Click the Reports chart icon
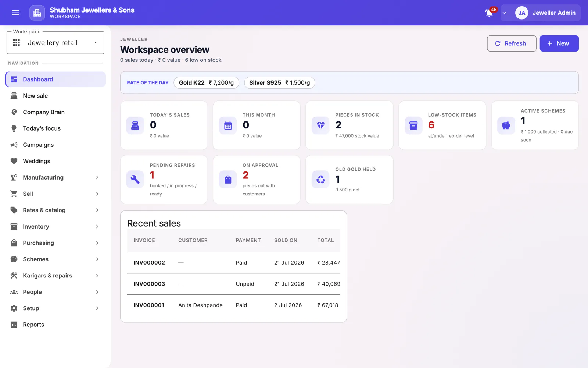This screenshot has height=368, width=588. [x=14, y=325]
